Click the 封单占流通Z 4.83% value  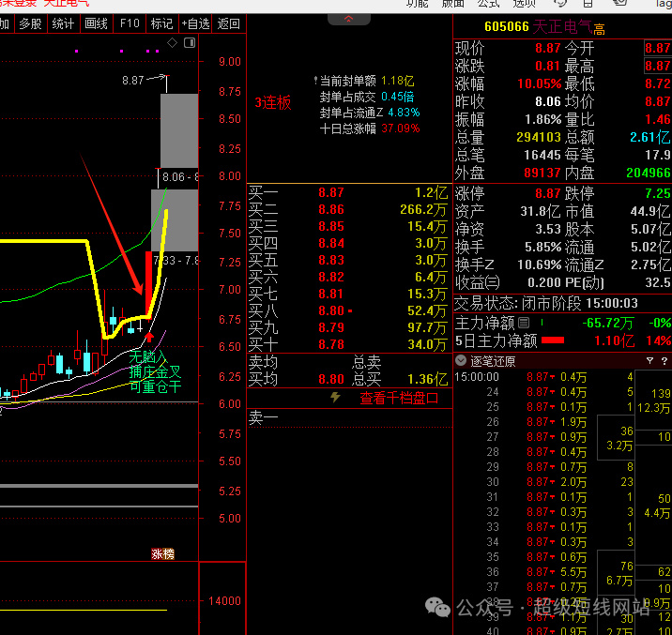(404, 113)
